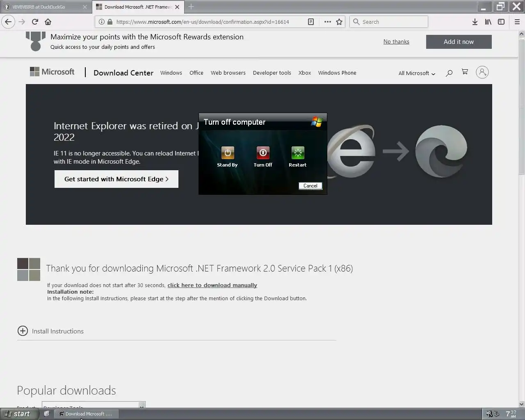
Task: Click the Microsoft logo
Action: click(x=52, y=72)
